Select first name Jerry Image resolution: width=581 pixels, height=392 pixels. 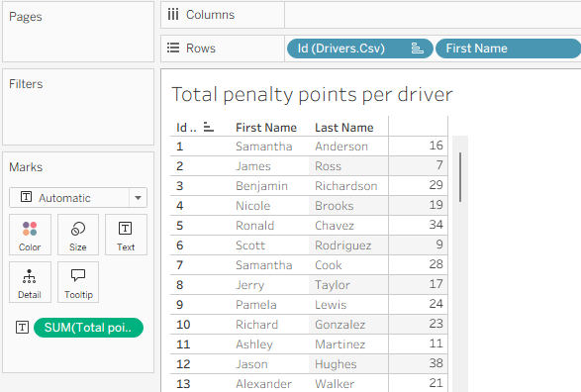250,285
